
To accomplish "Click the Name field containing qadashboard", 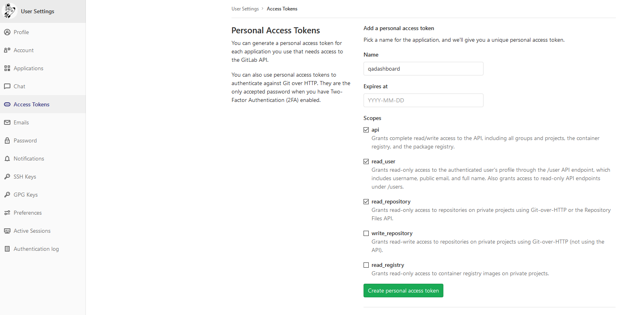I will [423, 69].
